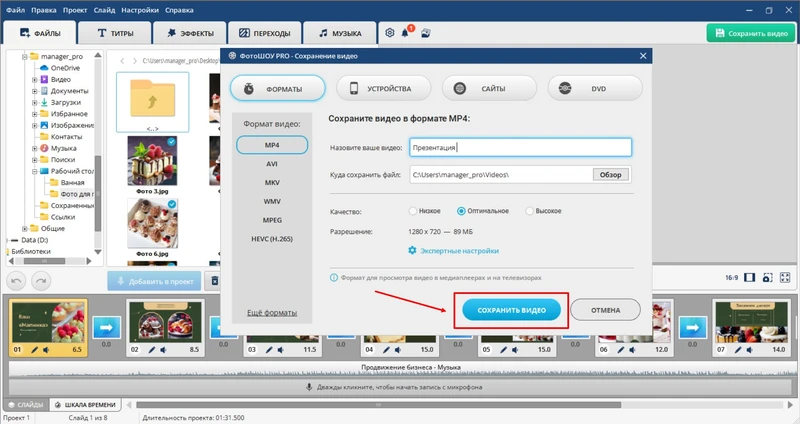Toggle sound icon on slide 05
800x424 pixels.
(515, 350)
